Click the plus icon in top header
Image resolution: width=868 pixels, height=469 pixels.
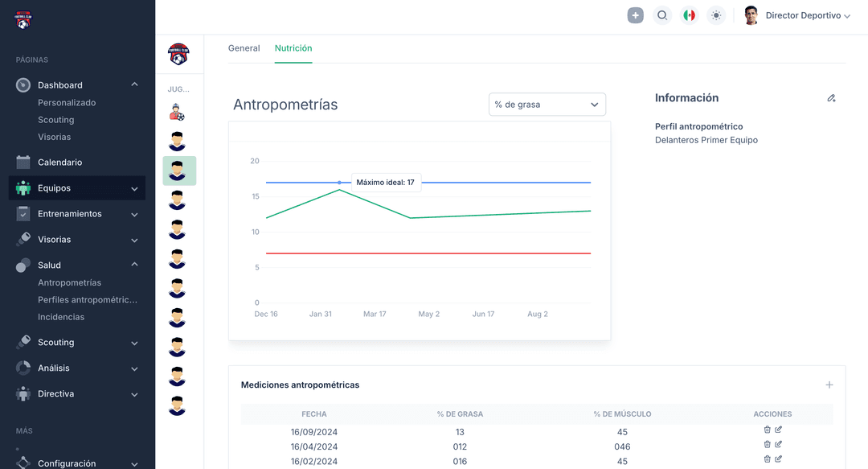pyautogui.click(x=636, y=15)
